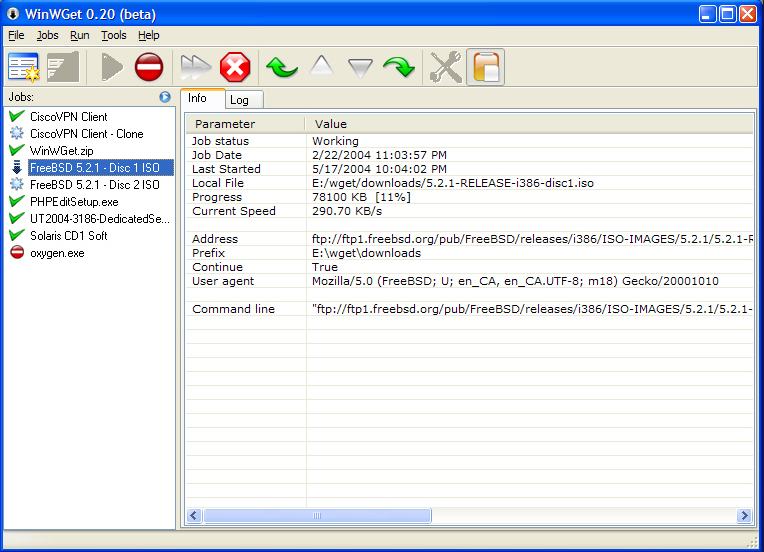Click the New Job toolbar icon

(x=23, y=67)
